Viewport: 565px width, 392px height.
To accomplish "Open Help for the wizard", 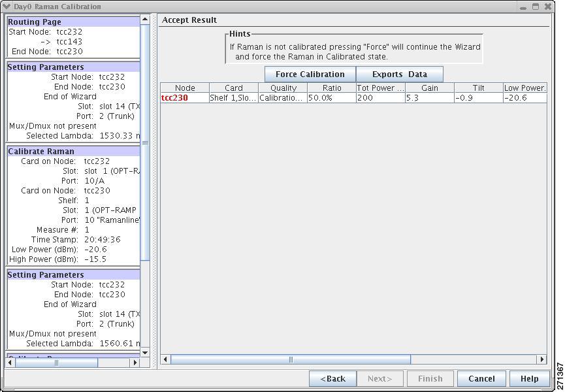I will [530, 379].
